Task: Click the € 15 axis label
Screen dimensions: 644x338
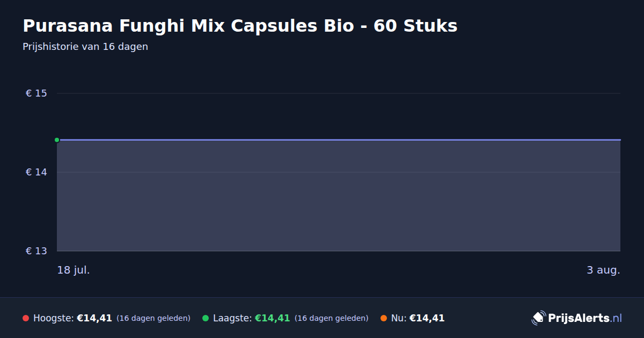Action: (36, 93)
